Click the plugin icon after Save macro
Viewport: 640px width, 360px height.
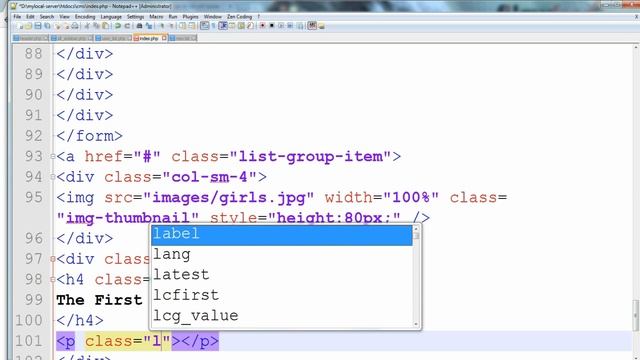(x=312, y=26)
